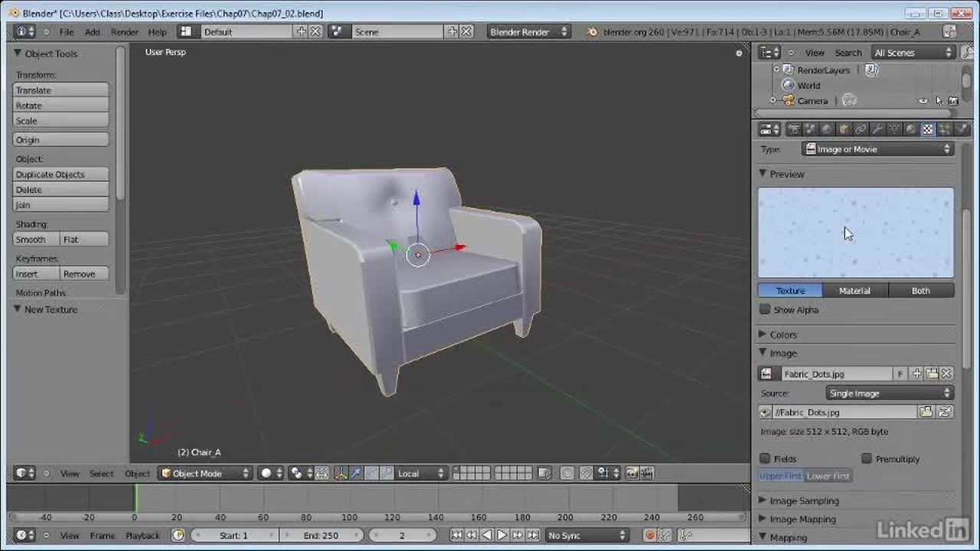Click the Duplicate Objects button
Viewport: 980px width, 551px height.
click(x=60, y=174)
